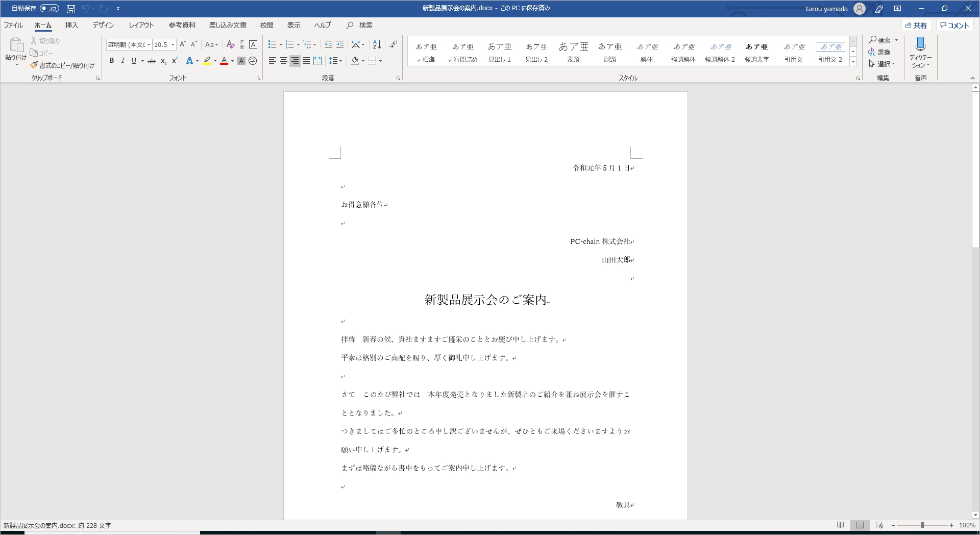Screen dimensions: 980x535
Task: Click the pen drawing icon in title bar
Action: (x=879, y=9)
